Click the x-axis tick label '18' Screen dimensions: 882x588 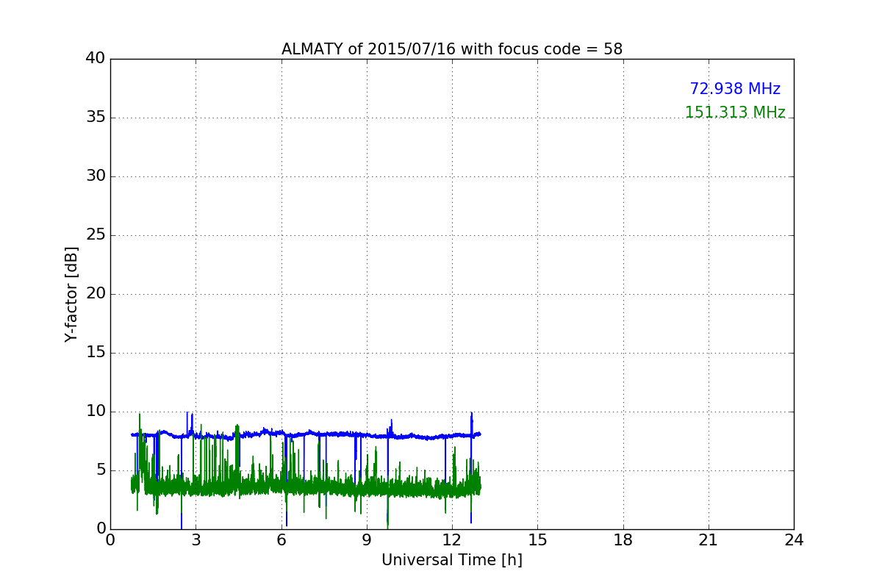tap(623, 540)
